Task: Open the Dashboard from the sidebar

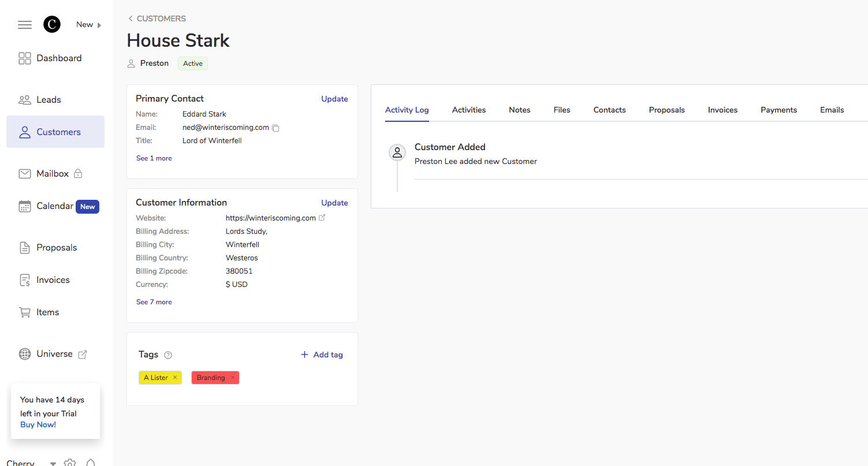Action: [58, 58]
